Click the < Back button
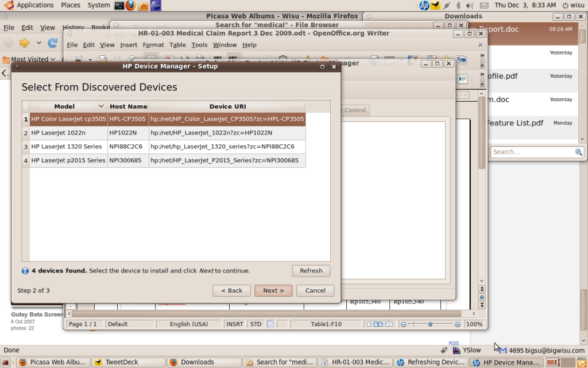The width and height of the screenshot is (588, 368). [231, 290]
